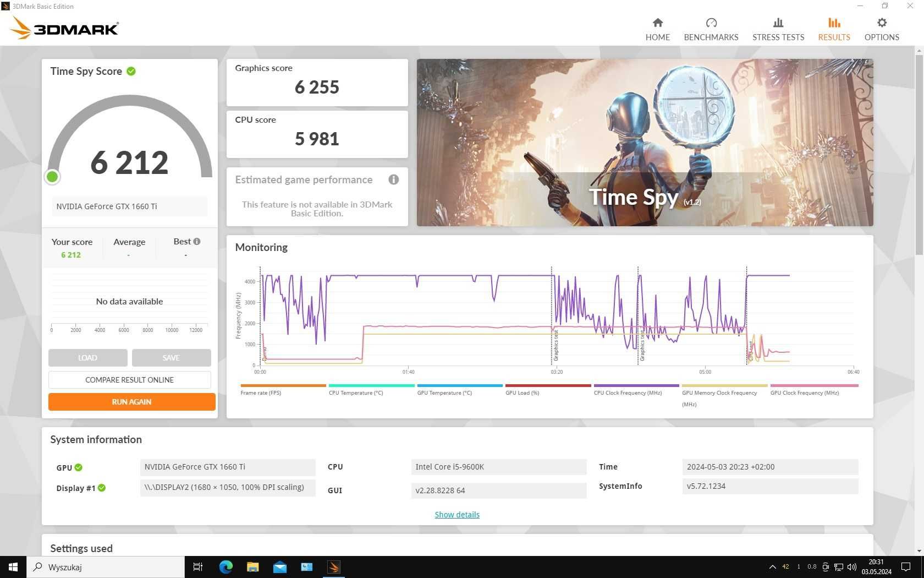This screenshot has width=924, height=578.
Task: Click the volume icon in the tray
Action: [852, 567]
